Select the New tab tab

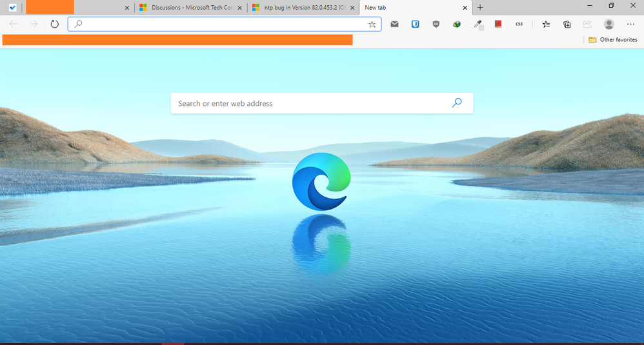(x=416, y=7)
